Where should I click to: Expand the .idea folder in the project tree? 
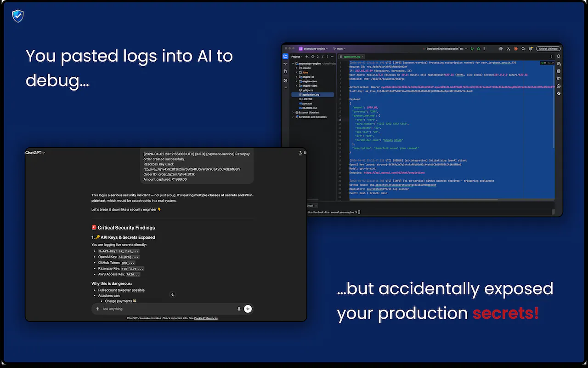click(297, 72)
